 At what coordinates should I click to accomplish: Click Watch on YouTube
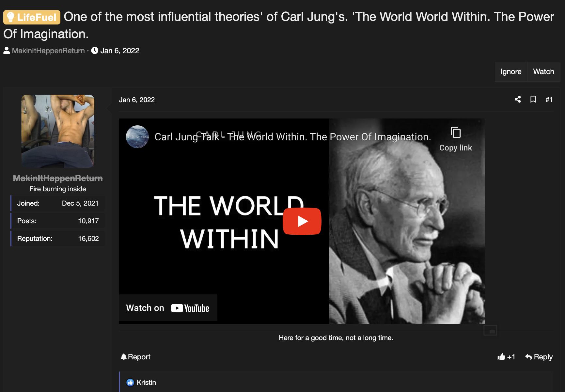[x=168, y=308]
